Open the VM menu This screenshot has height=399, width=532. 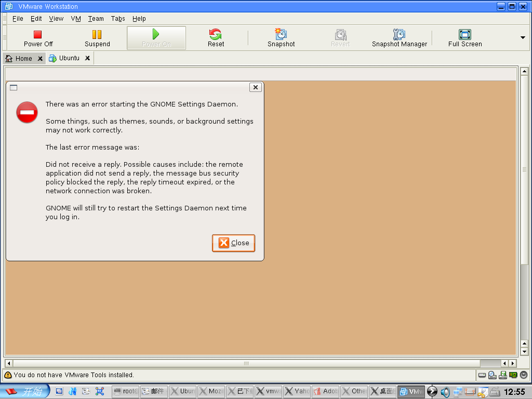coord(76,19)
